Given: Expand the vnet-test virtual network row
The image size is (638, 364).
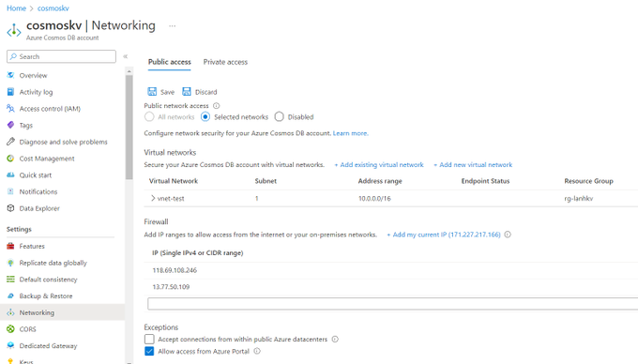Looking at the screenshot, I should tap(153, 198).
